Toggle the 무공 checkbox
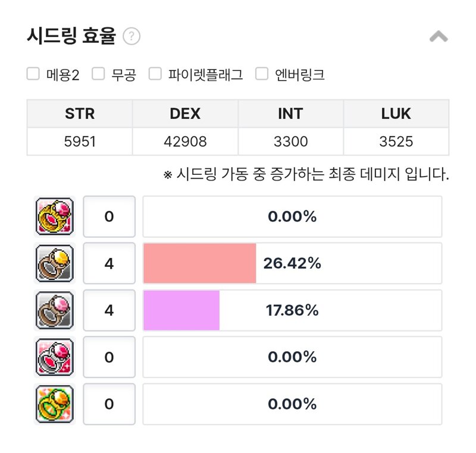The height and width of the screenshot is (453, 476). pos(98,74)
